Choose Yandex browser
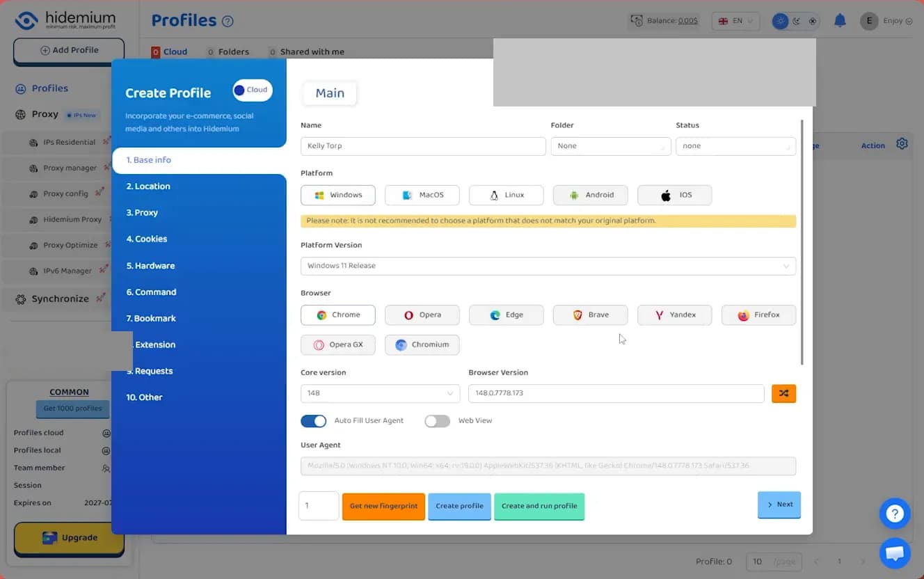 [675, 315]
